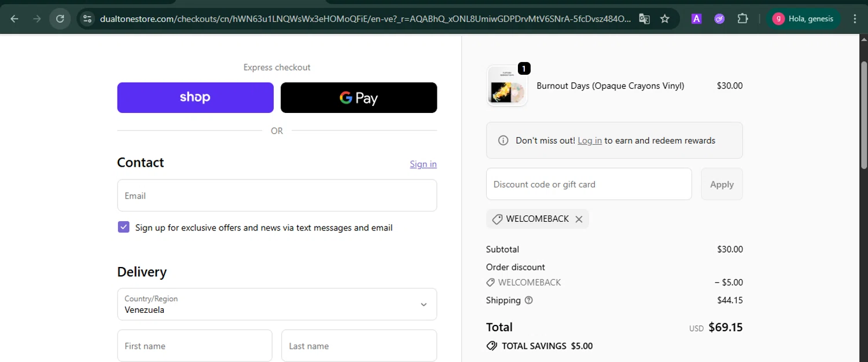Screen dimensions: 868x362
Task: Open Burnout Days vinyl product thumbnail
Action: (507, 86)
